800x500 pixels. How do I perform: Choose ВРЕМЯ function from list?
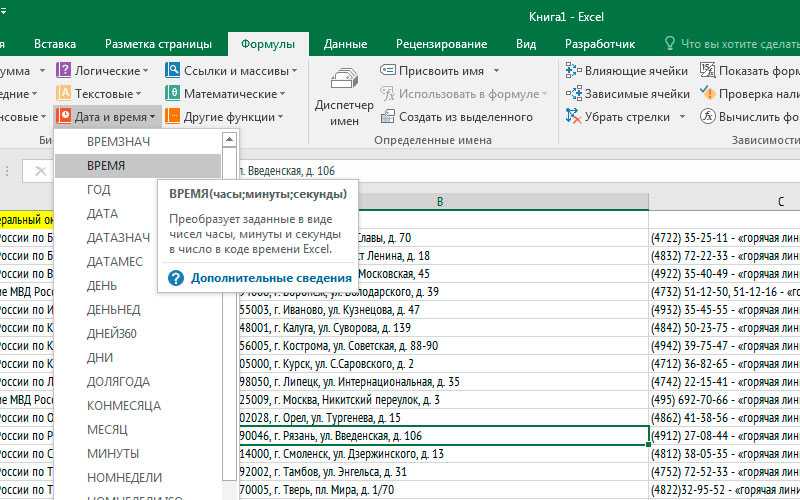[x=138, y=165]
